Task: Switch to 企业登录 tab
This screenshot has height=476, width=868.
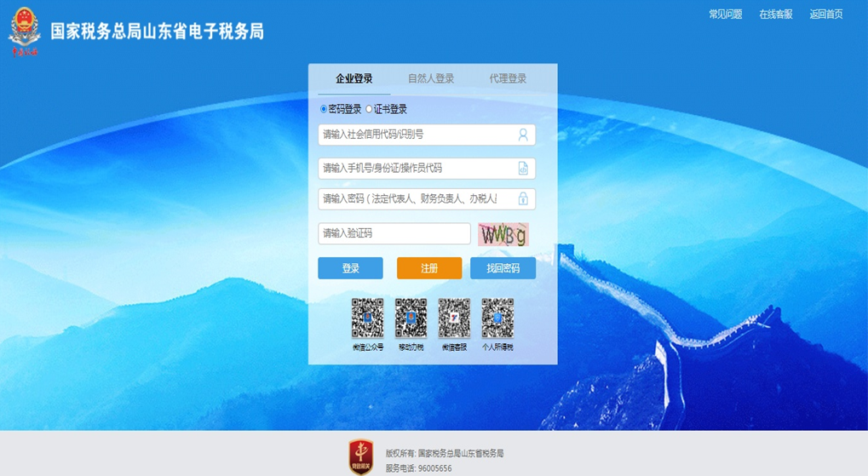Action: 354,78
